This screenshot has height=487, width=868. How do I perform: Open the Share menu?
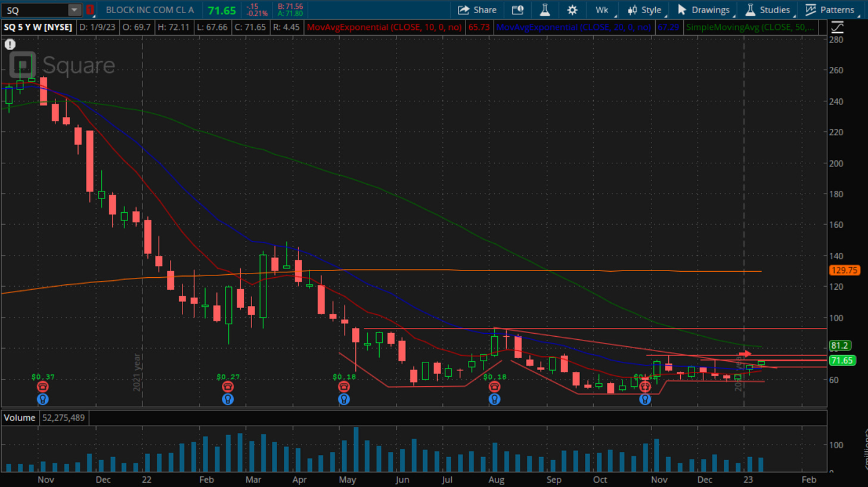(477, 10)
